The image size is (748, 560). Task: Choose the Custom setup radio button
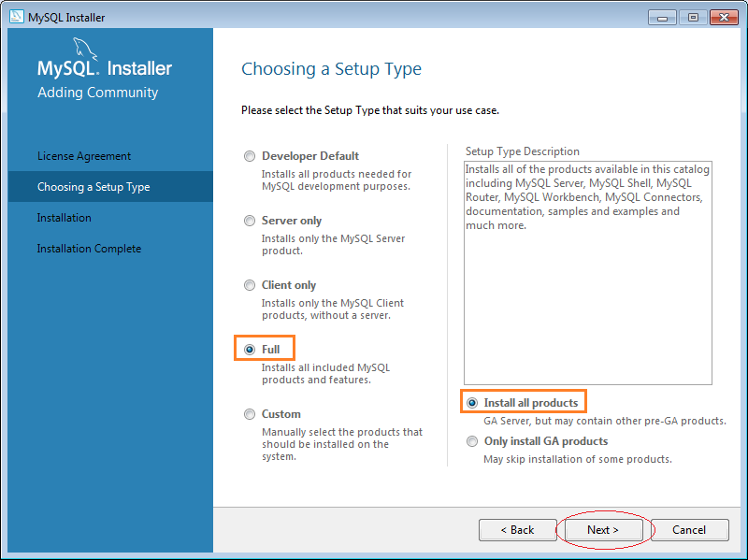(250, 414)
